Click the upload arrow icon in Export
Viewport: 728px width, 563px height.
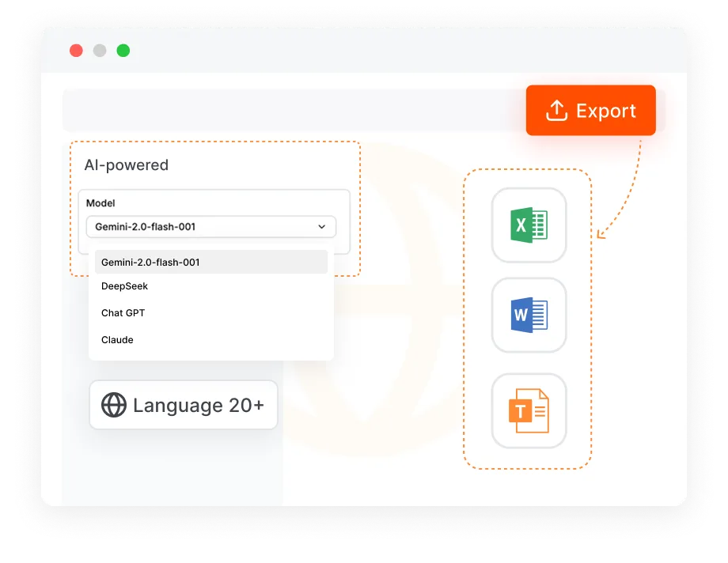[x=556, y=111]
